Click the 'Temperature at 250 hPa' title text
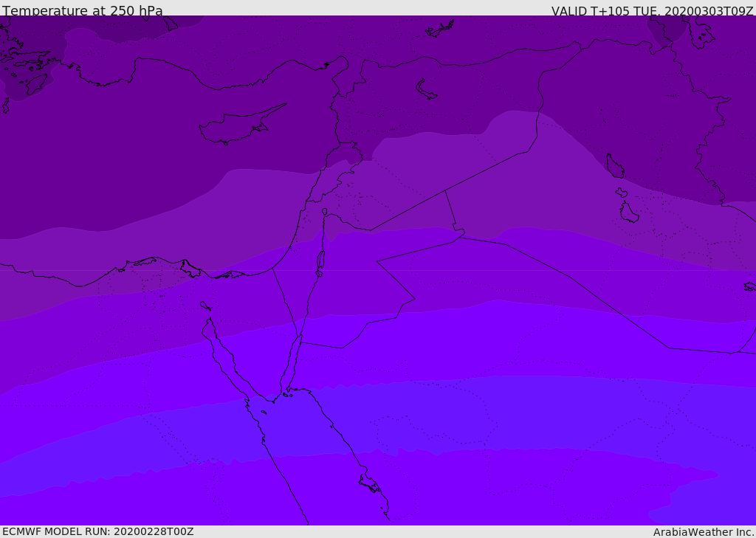The width and height of the screenshot is (756, 538). click(83, 10)
